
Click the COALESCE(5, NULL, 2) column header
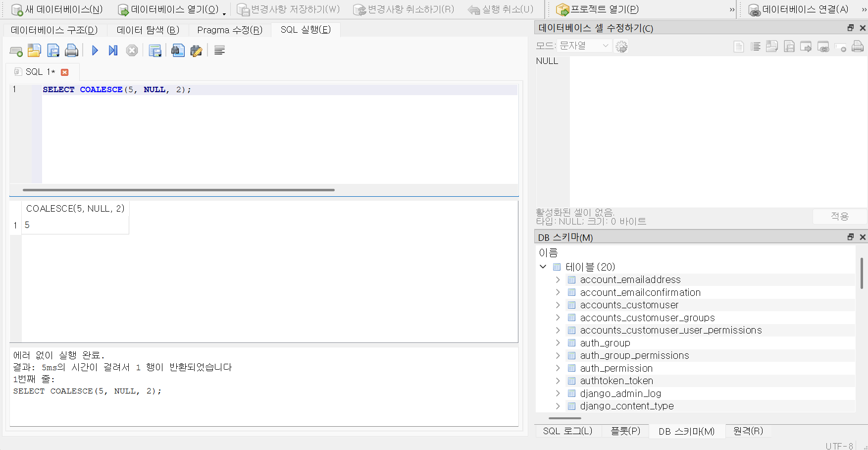pyautogui.click(x=75, y=209)
